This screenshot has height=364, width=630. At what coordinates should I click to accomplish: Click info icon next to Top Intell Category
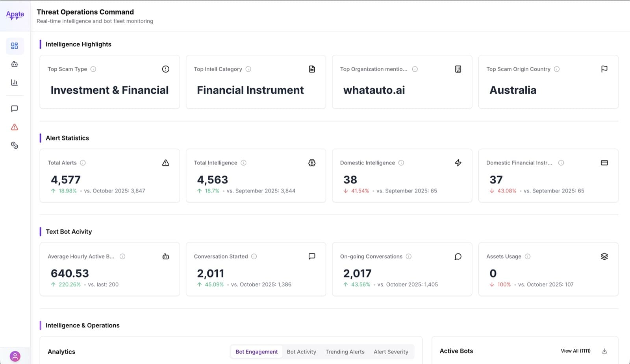(248, 69)
